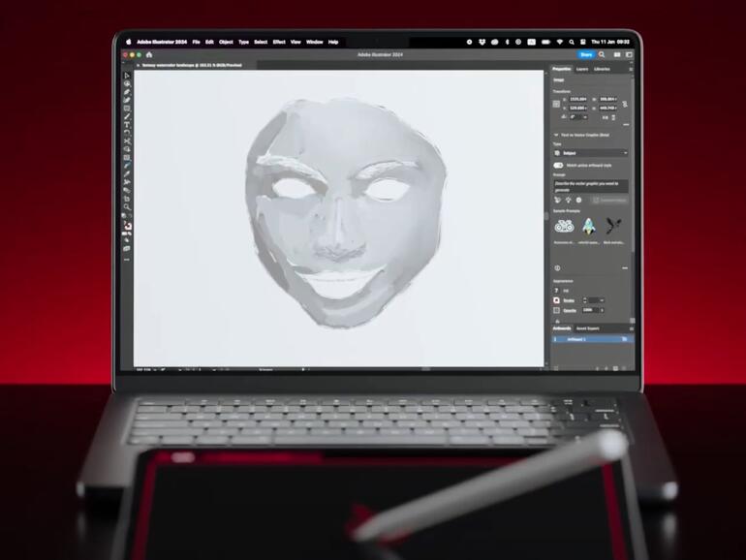Viewport: 746px width, 560px height.
Task: Select the fantasy watercolor landscape document tab
Action: tap(192, 65)
